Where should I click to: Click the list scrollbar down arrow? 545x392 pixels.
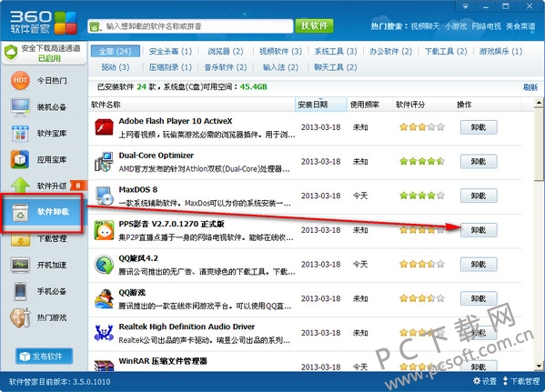click(x=539, y=366)
